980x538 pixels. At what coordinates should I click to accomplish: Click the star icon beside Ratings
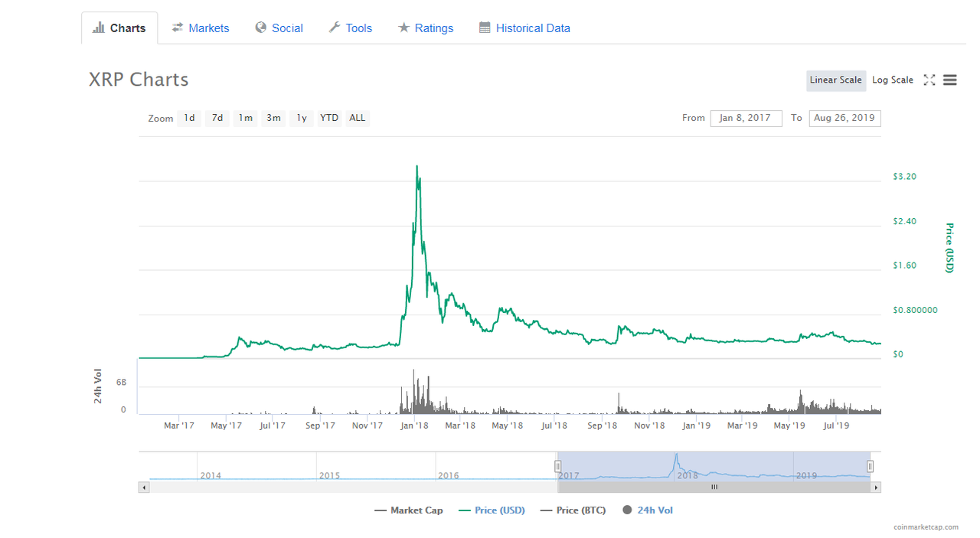tap(403, 28)
